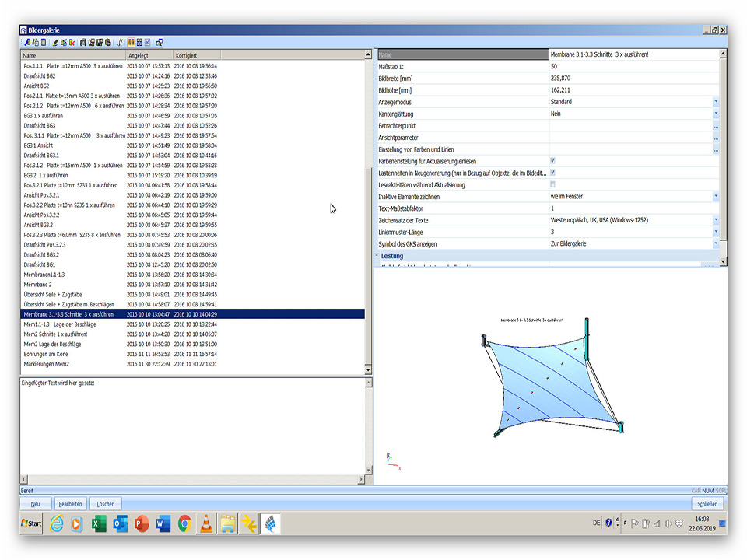
Task: Select the list entry Membrane 2
Action: click(x=40, y=285)
